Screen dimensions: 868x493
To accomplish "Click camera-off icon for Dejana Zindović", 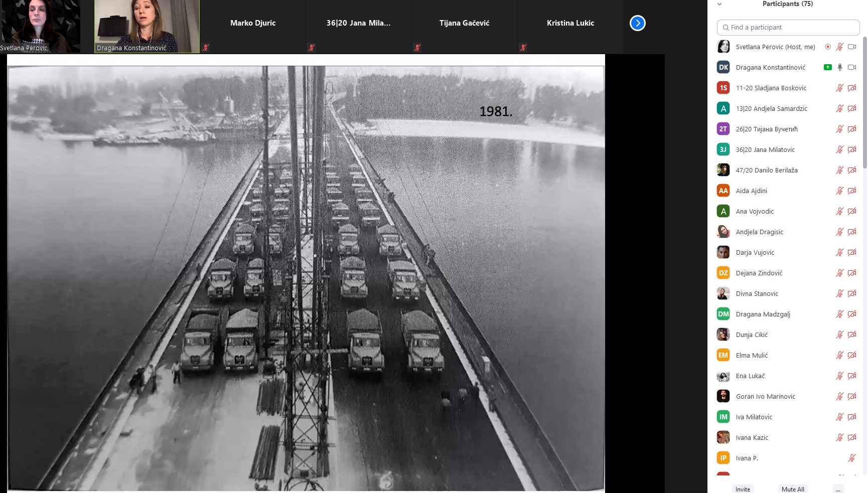I will pos(852,273).
